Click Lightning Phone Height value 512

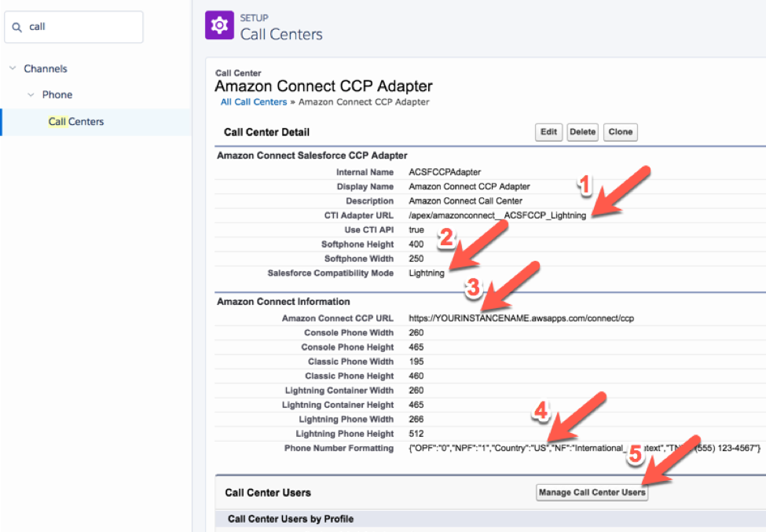pos(416,434)
